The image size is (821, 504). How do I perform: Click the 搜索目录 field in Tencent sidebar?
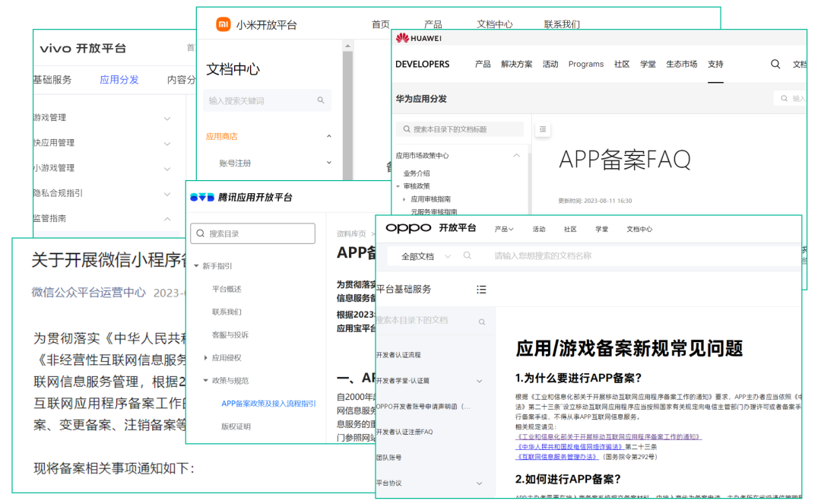(x=253, y=233)
